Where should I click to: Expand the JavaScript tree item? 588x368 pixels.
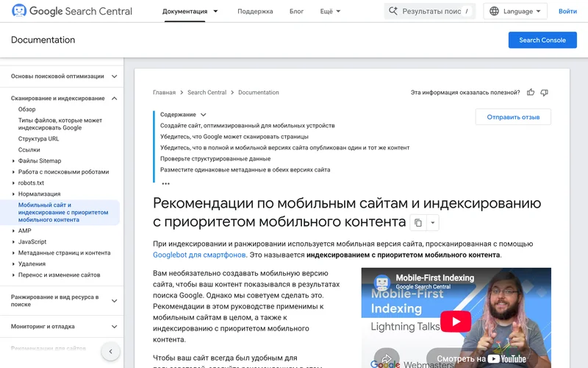(13, 242)
